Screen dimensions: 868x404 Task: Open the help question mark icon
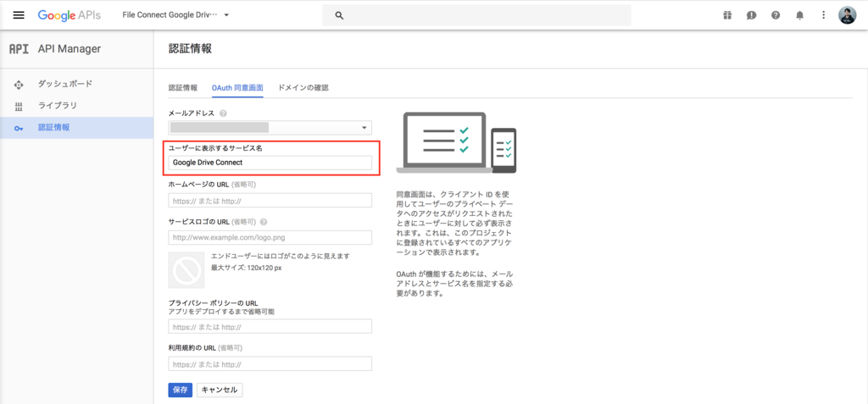point(776,15)
